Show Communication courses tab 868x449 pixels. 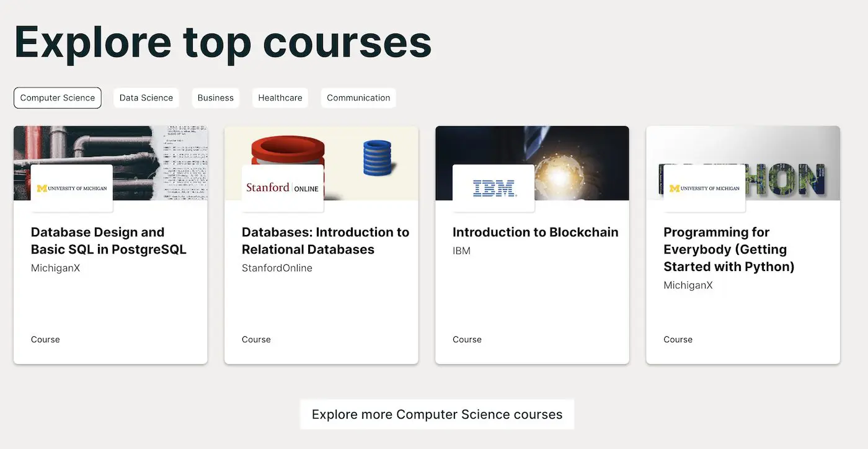(358, 98)
